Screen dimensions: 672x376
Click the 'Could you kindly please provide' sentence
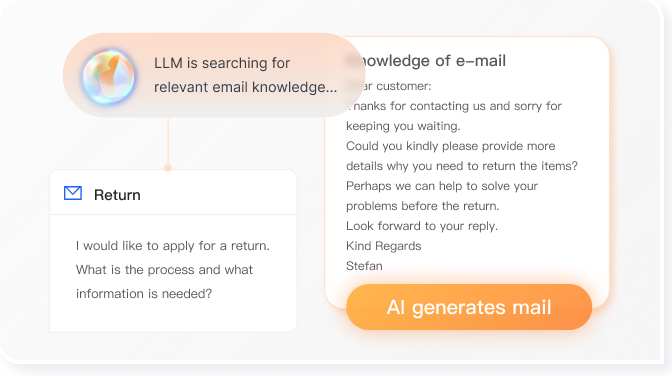450,146
